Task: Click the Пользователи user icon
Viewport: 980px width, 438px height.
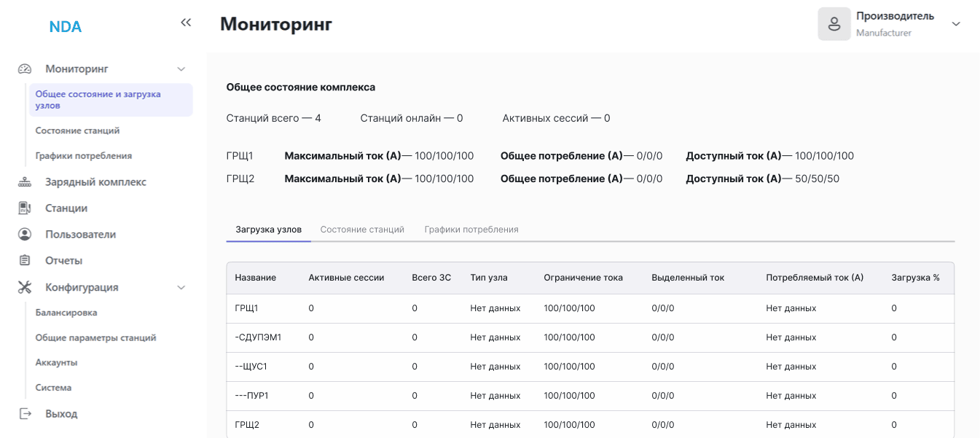Action: (x=25, y=235)
